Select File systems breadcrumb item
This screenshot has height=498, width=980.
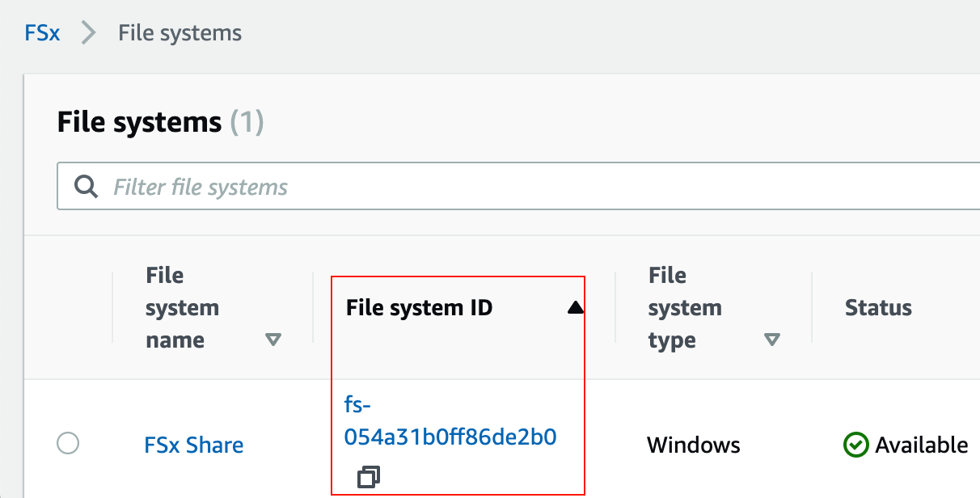tap(180, 33)
